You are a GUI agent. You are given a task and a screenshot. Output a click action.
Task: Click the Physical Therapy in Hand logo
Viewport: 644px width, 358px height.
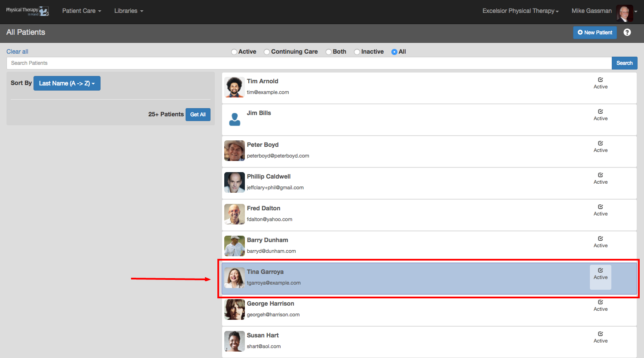coord(27,11)
